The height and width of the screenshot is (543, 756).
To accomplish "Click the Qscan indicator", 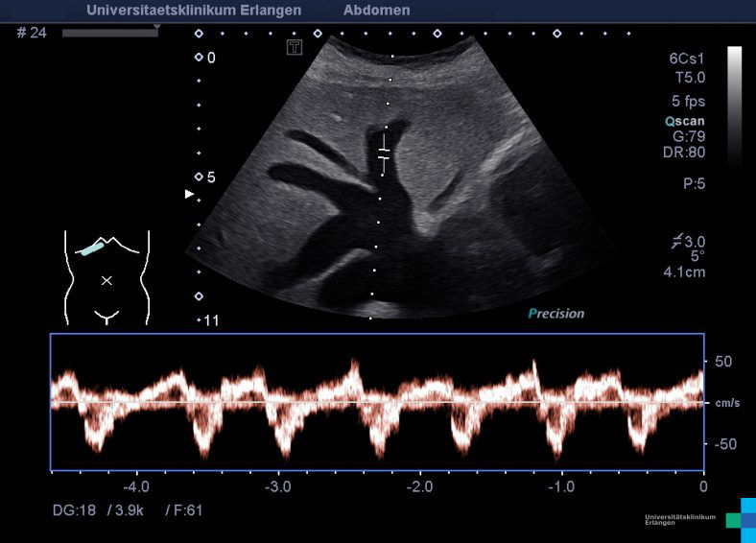I will click(x=684, y=121).
